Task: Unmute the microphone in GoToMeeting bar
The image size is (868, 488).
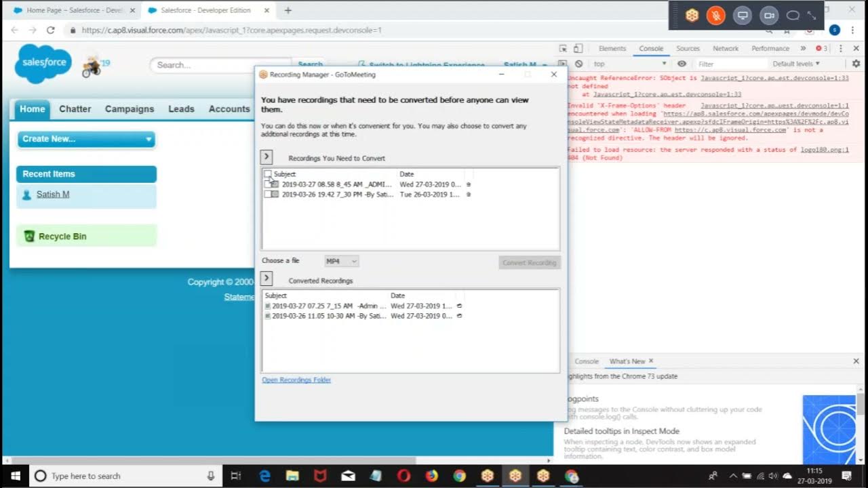Action: pyautogui.click(x=715, y=16)
